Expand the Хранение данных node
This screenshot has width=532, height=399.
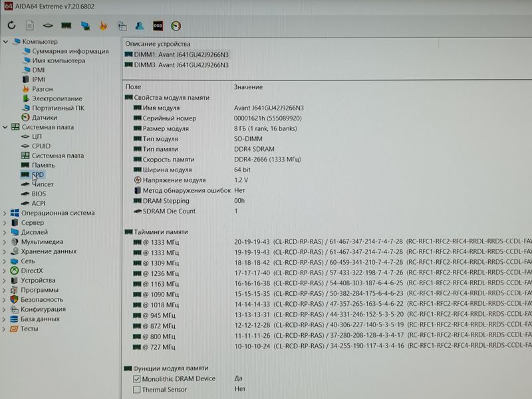[5, 252]
